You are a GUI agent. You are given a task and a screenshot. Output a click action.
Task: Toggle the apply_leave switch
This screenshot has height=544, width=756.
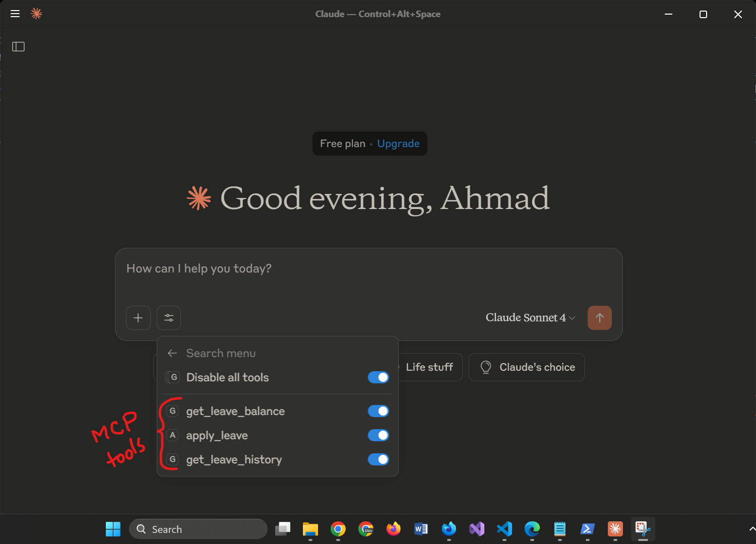click(379, 435)
